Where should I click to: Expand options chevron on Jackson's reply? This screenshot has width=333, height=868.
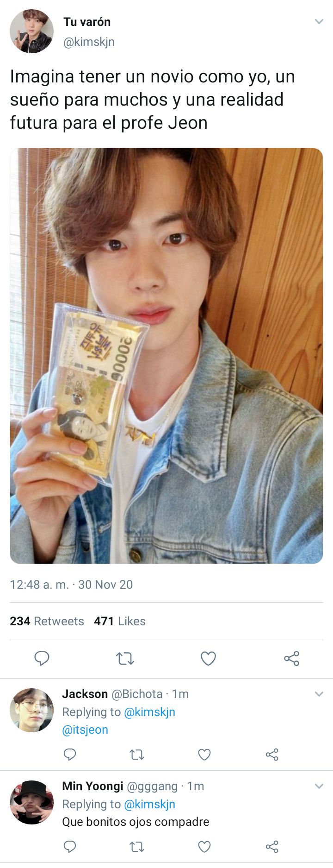point(319,694)
